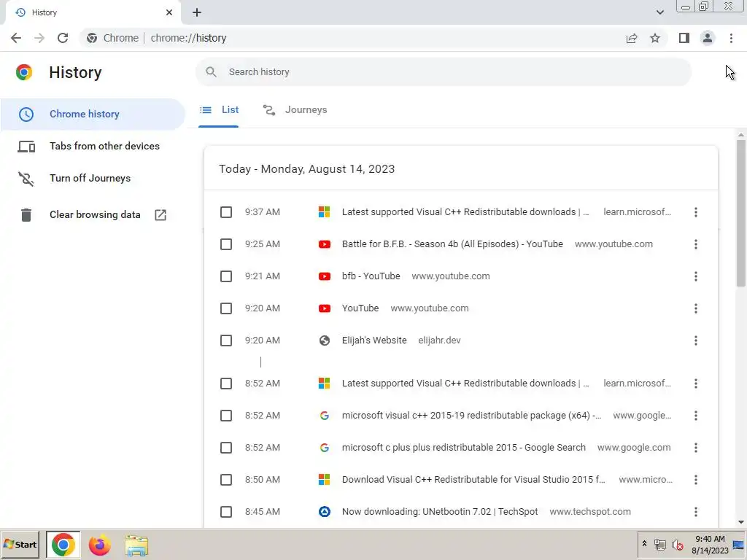Share this page via the share icon
Viewport: 747px width, 560px height.
point(632,38)
